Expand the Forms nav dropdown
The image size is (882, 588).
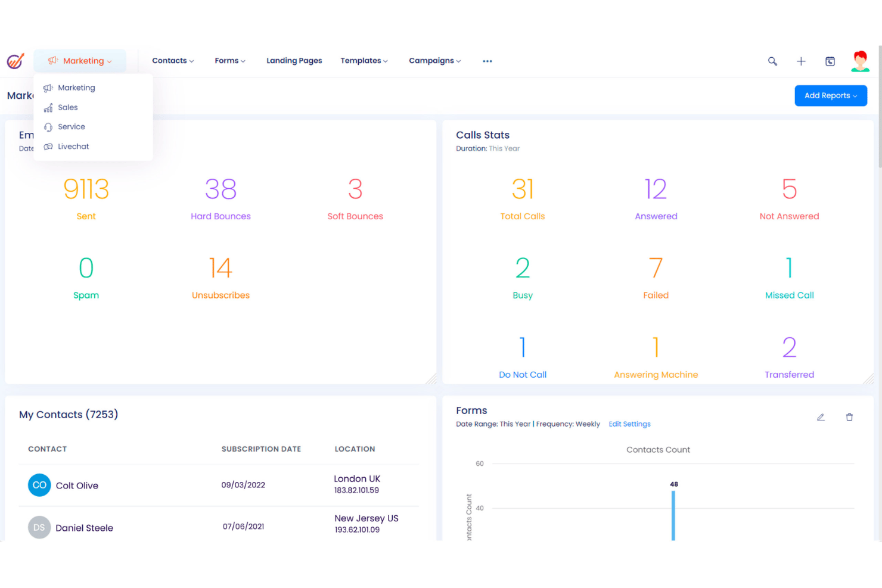230,61
